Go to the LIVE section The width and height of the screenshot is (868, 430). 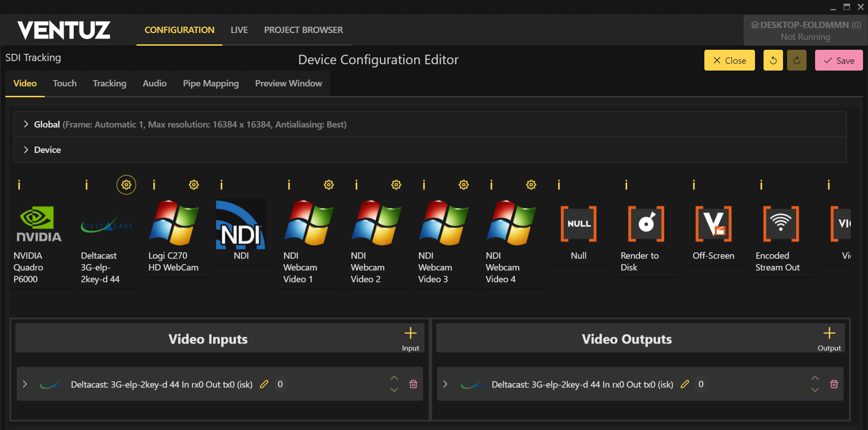(239, 30)
